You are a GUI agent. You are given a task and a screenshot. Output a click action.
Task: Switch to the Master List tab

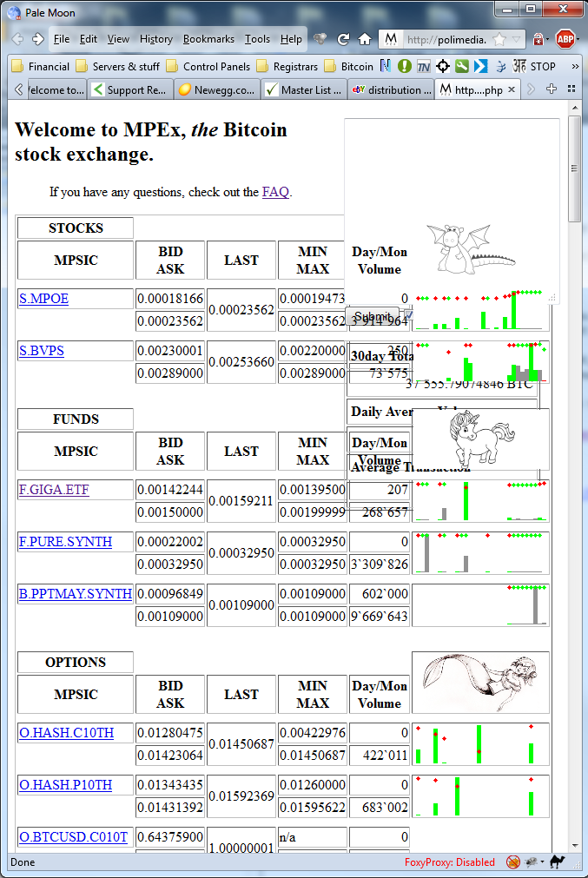(303, 89)
